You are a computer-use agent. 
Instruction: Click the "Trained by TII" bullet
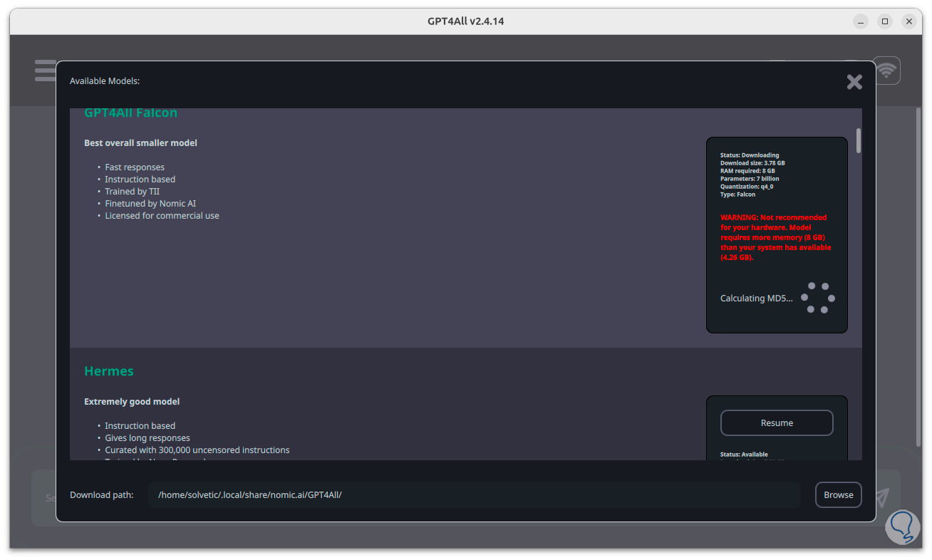point(132,192)
